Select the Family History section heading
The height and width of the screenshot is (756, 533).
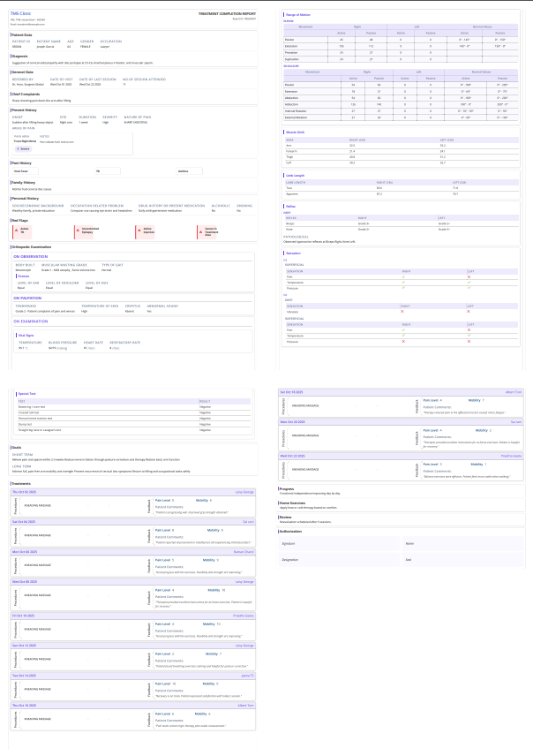(23, 182)
